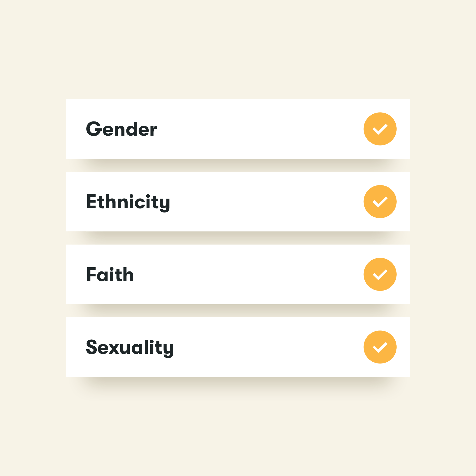Tap the white tick in Gender's circle
476x476 pixels.
380,130
